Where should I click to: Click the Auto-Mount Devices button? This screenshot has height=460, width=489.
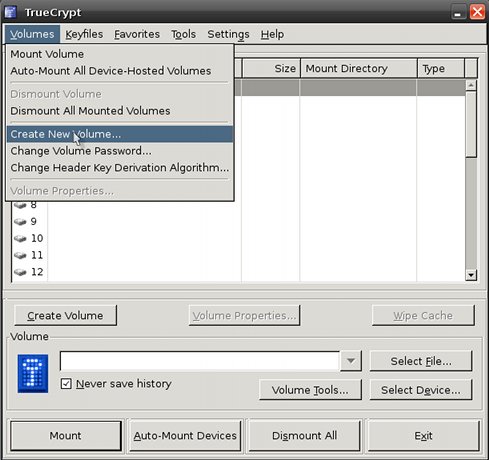[185, 435]
